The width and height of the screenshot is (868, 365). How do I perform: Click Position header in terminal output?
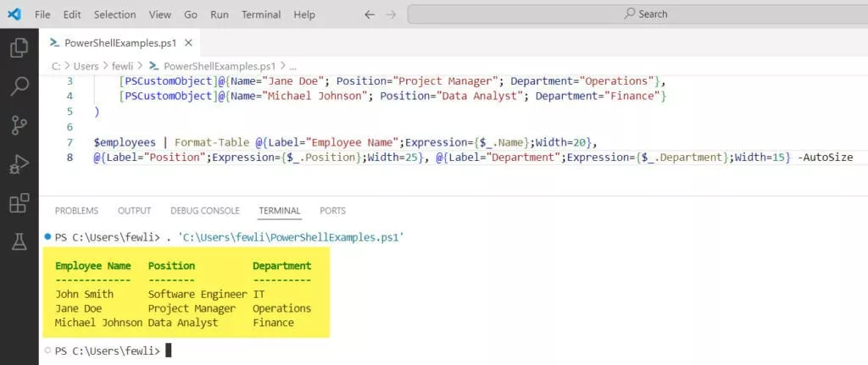point(171,266)
